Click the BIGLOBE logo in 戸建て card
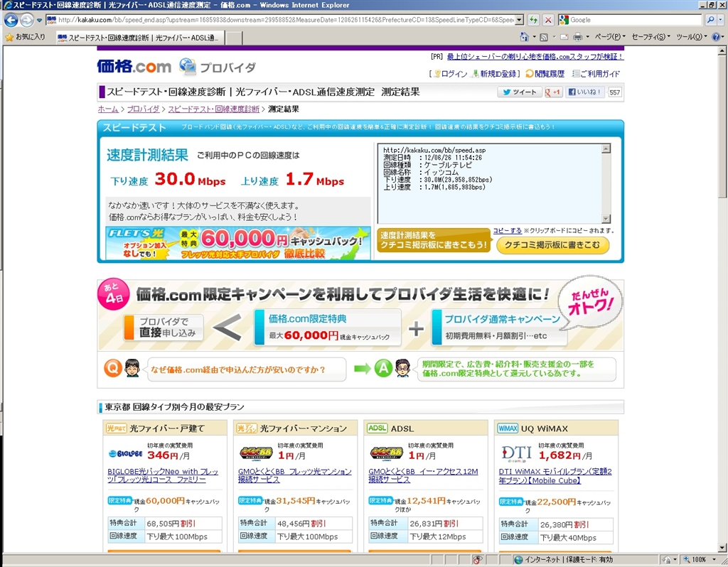Image resolution: width=728 pixels, height=567 pixels. click(x=125, y=453)
